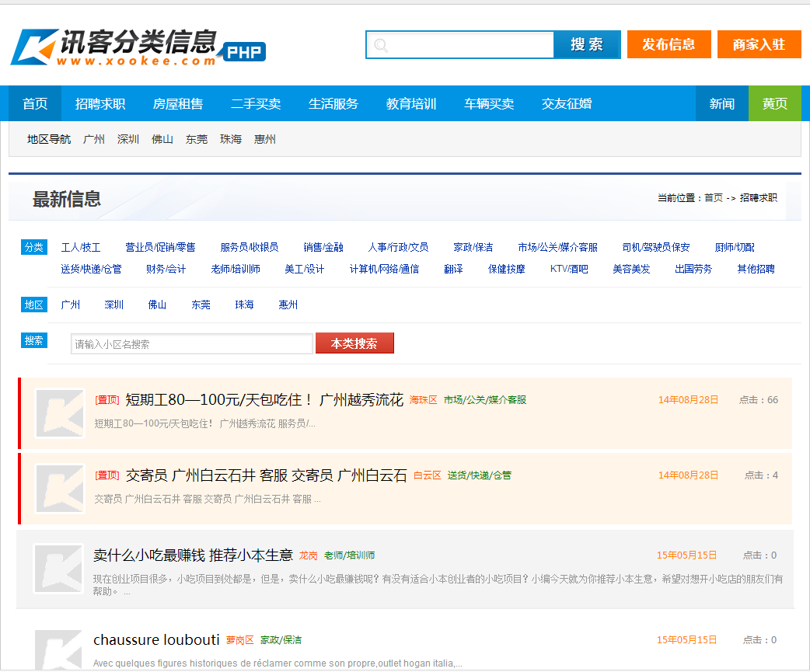The image size is (810, 672).
Task: Open thumbnail of 交寄员 广州白云石井 listing
Action: point(60,489)
